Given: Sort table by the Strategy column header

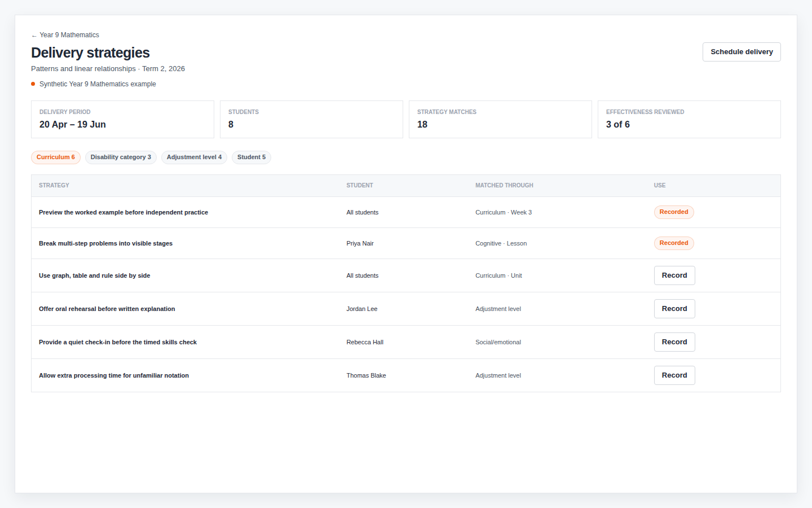Looking at the screenshot, I should tap(54, 186).
